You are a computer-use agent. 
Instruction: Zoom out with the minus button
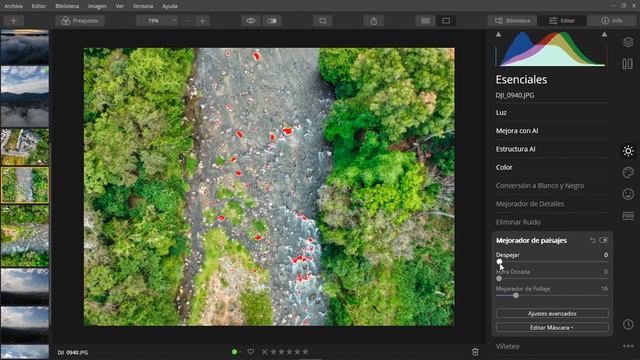point(187,21)
